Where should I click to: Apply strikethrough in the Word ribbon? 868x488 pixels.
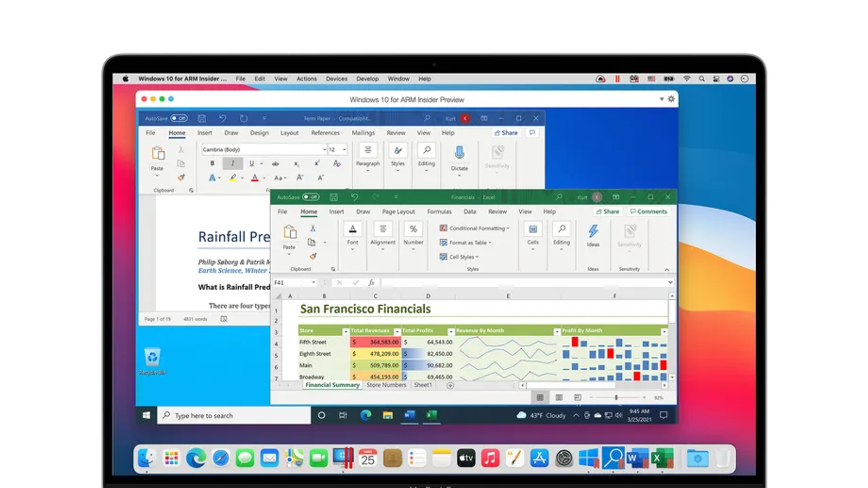[276, 163]
